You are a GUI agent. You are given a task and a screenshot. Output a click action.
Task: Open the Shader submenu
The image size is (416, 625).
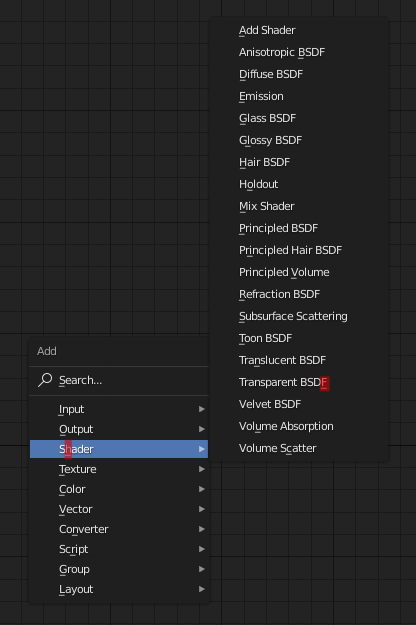click(x=119, y=449)
